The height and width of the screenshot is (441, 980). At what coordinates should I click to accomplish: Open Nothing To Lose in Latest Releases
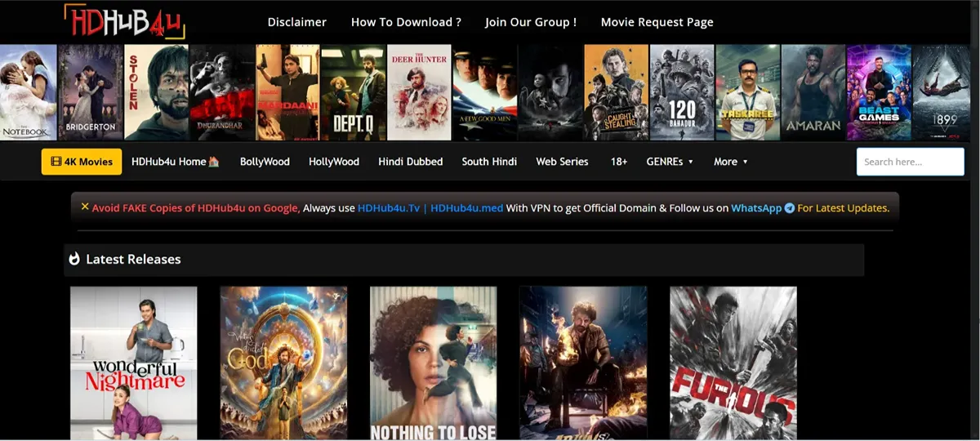coord(434,363)
